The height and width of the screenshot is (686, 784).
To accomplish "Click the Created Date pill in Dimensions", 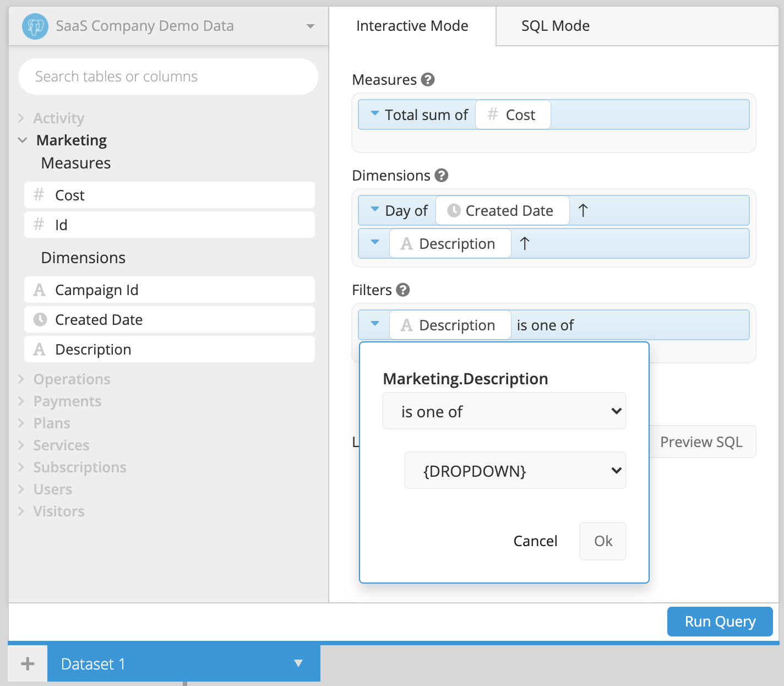I will [503, 210].
